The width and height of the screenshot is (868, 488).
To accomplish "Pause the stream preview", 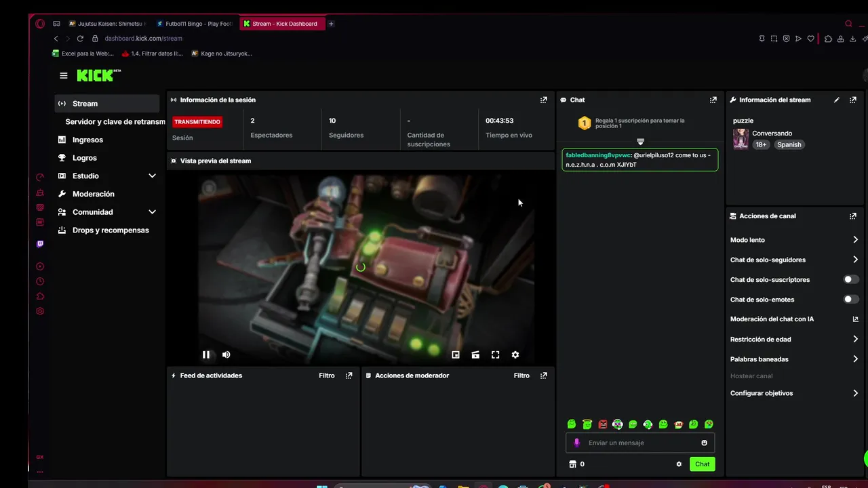I will [206, 354].
